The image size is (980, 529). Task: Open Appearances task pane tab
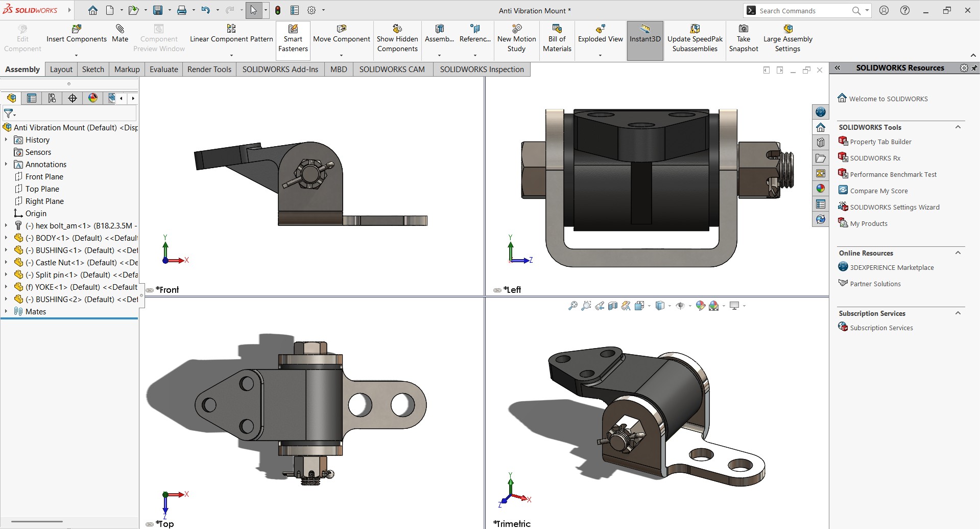[820, 189]
